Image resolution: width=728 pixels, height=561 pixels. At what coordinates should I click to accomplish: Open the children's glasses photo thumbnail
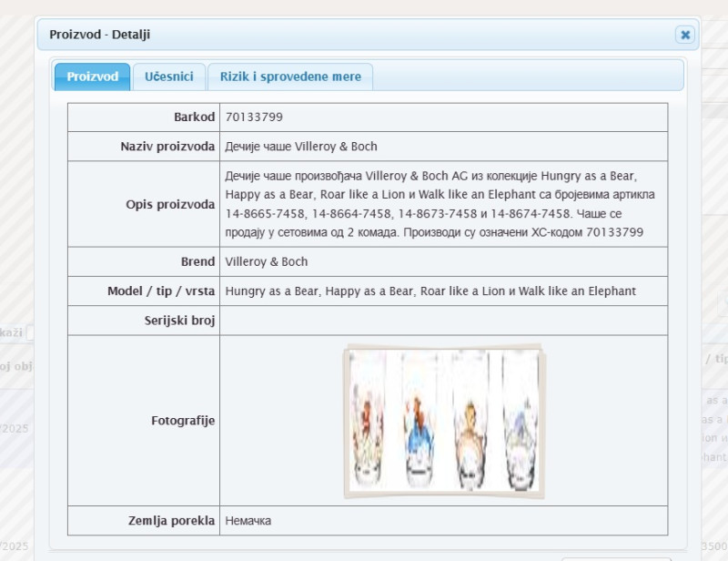point(444,421)
